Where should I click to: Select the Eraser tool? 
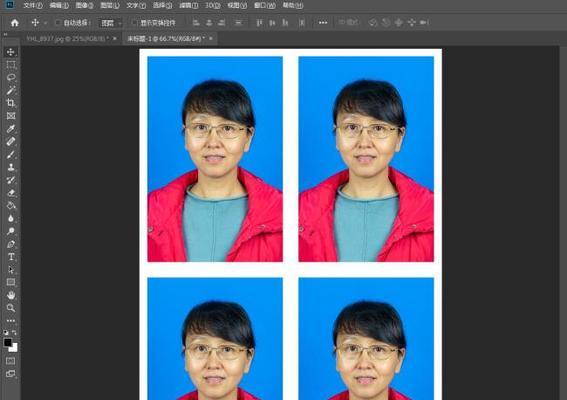pyautogui.click(x=11, y=193)
